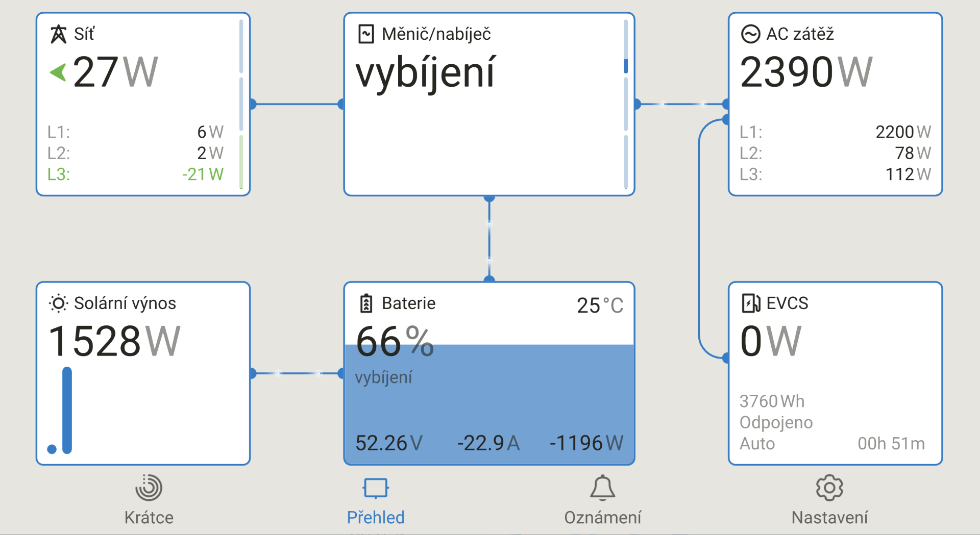Open the Oznámení tab label

pyautogui.click(x=602, y=518)
